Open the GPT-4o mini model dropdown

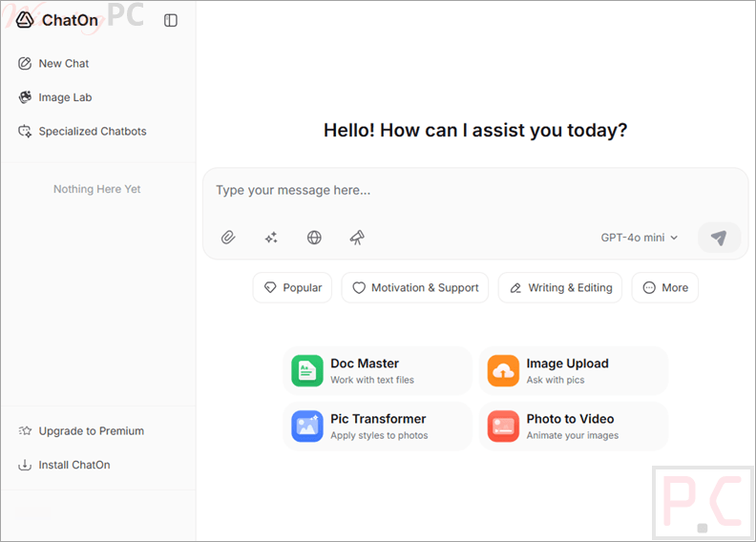[x=640, y=238]
